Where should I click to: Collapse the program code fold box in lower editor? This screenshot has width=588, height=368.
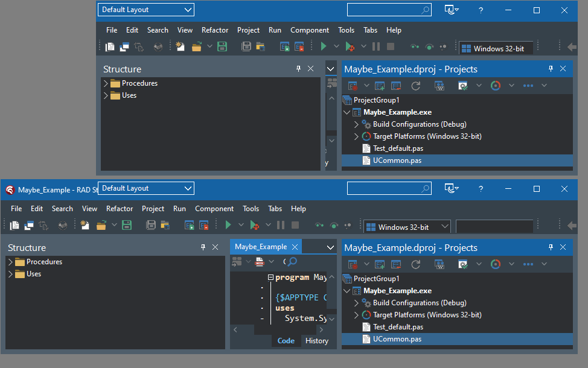coord(270,278)
